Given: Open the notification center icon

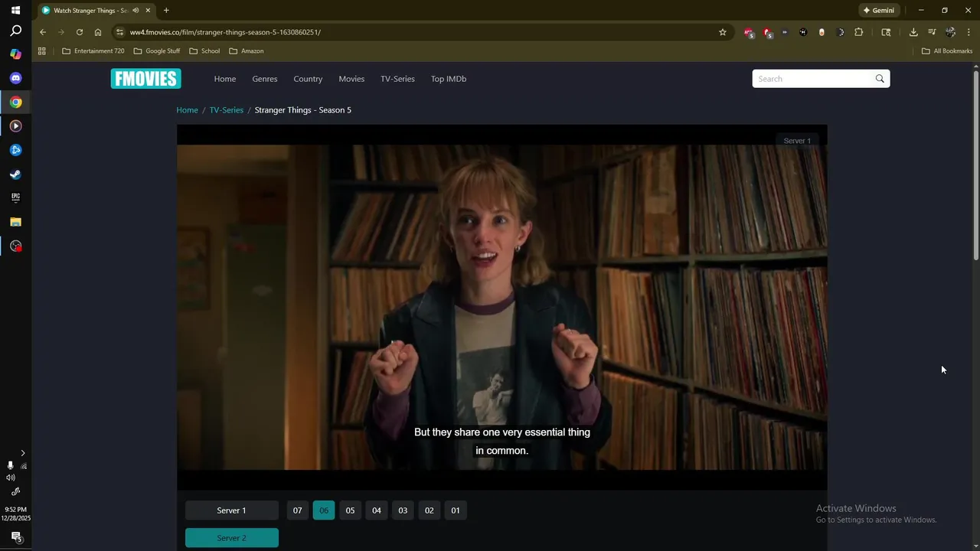Looking at the screenshot, I should point(16,537).
